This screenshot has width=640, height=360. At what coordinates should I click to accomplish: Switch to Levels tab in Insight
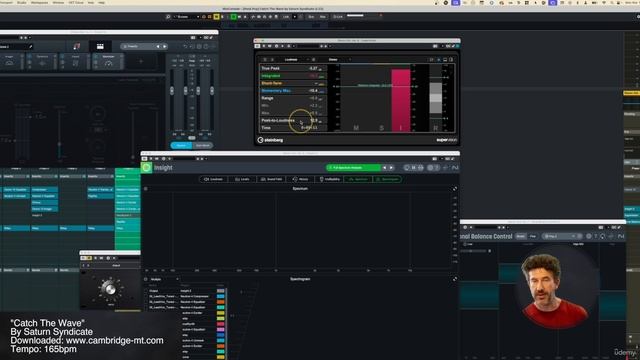[x=242, y=179]
